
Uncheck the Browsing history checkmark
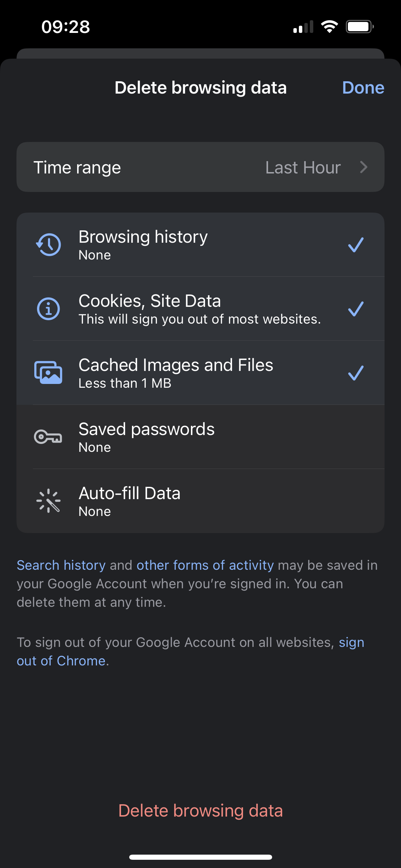coord(356,245)
